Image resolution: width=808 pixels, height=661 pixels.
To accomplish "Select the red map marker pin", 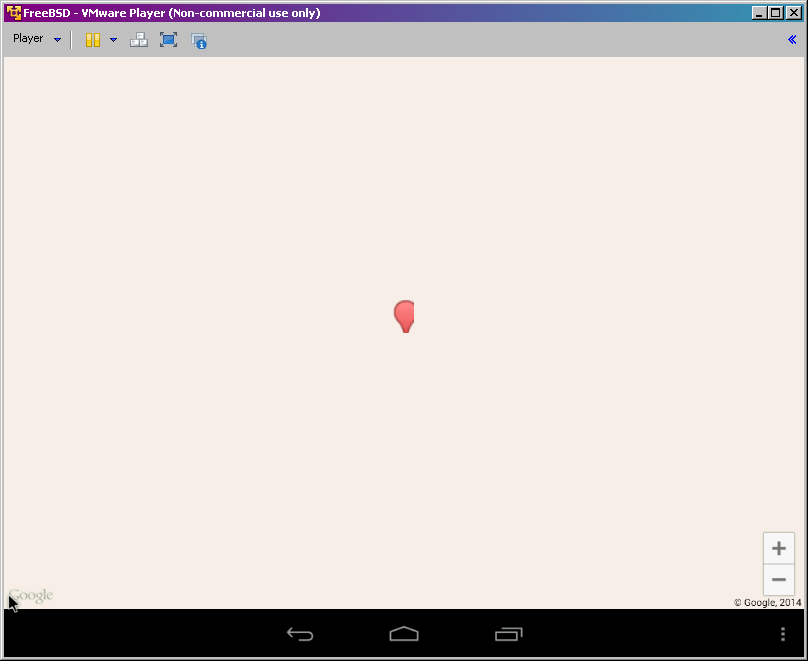I will click(405, 314).
